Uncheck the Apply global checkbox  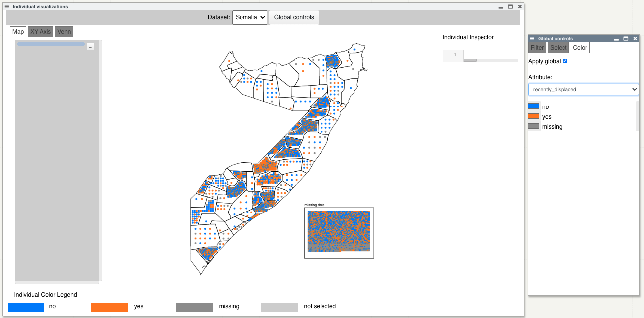564,61
